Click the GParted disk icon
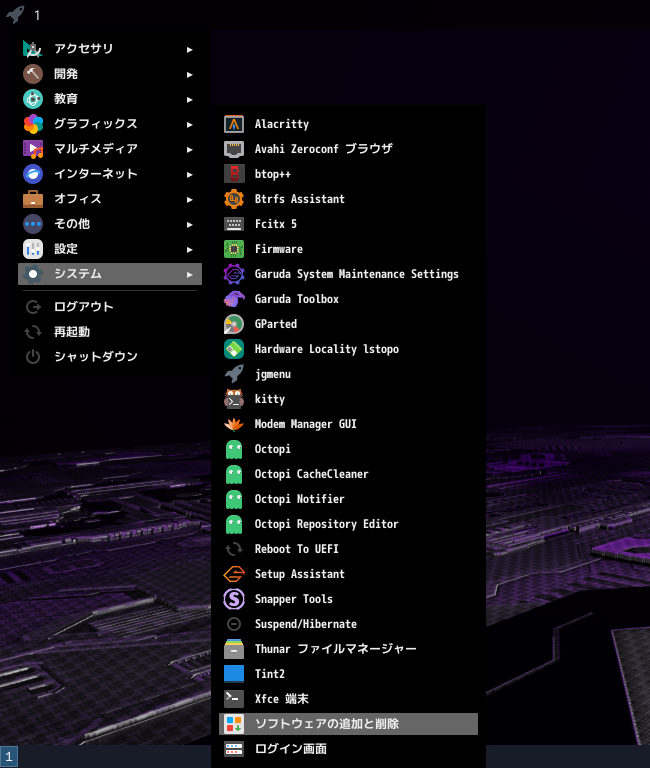Image resolution: width=650 pixels, height=768 pixels. (x=234, y=324)
